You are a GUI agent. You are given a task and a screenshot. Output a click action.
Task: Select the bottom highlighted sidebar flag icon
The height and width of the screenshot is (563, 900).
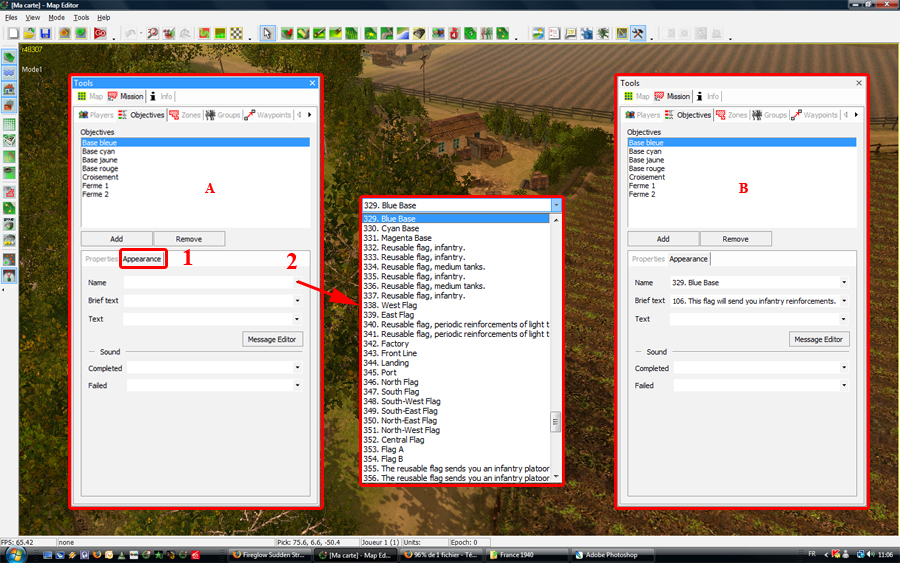pos(9,275)
